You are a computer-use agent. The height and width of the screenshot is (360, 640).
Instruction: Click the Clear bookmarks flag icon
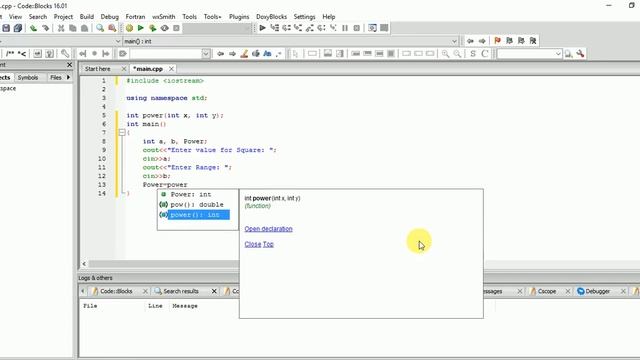click(533, 40)
